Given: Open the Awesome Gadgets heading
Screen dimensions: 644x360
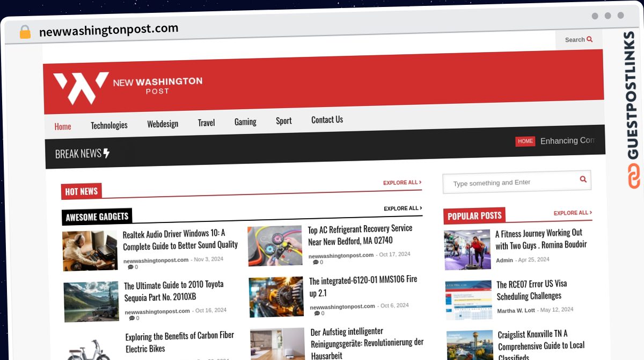Looking at the screenshot, I should 97,217.
